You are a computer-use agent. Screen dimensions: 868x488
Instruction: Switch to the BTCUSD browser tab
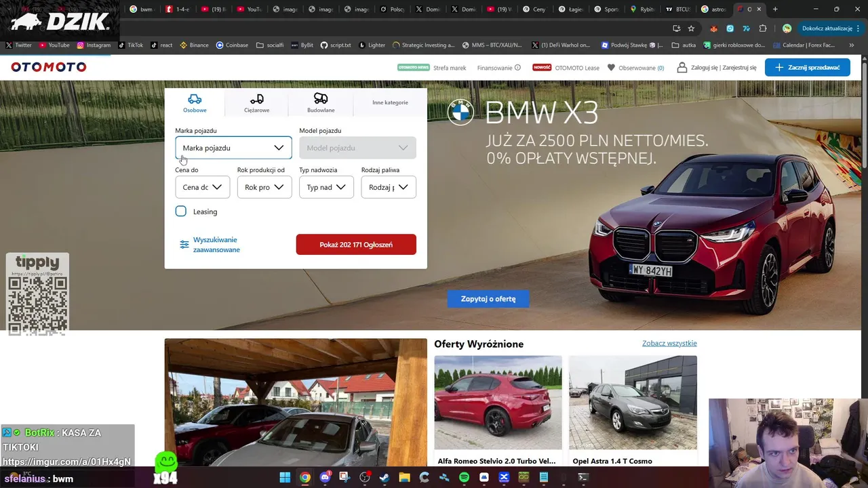pyautogui.click(x=678, y=9)
